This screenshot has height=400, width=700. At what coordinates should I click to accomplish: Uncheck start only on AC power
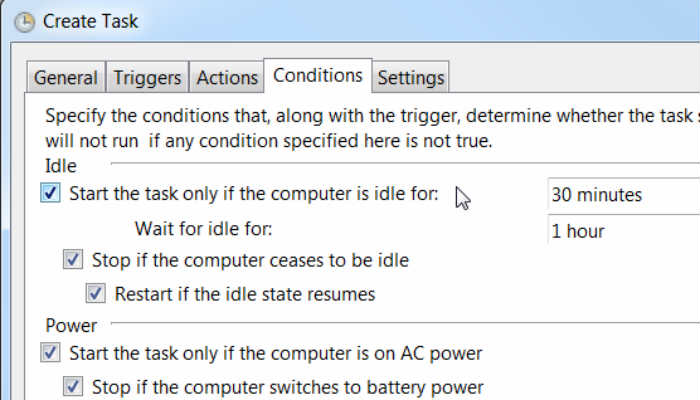click(x=51, y=352)
